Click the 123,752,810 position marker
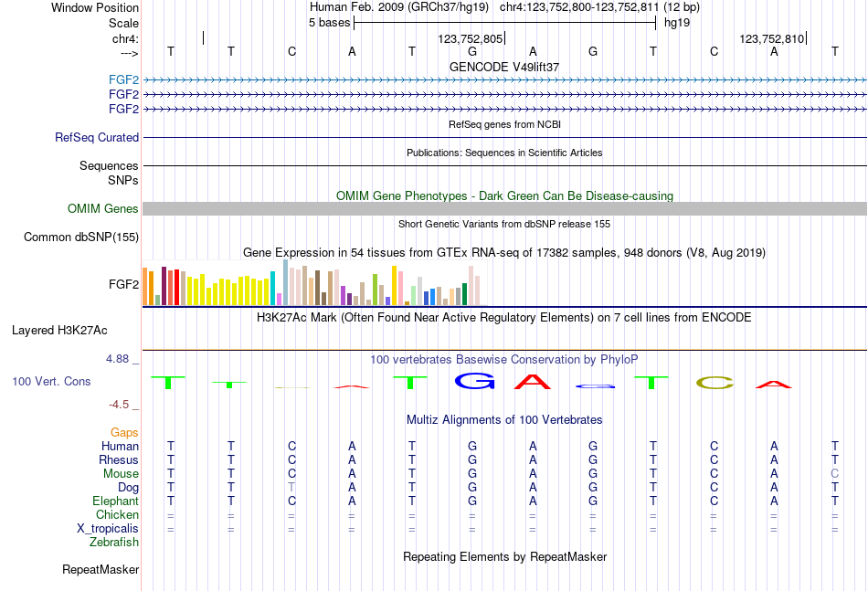Image resolution: width=868 pixels, height=591 pixels. pyautogui.click(x=772, y=38)
